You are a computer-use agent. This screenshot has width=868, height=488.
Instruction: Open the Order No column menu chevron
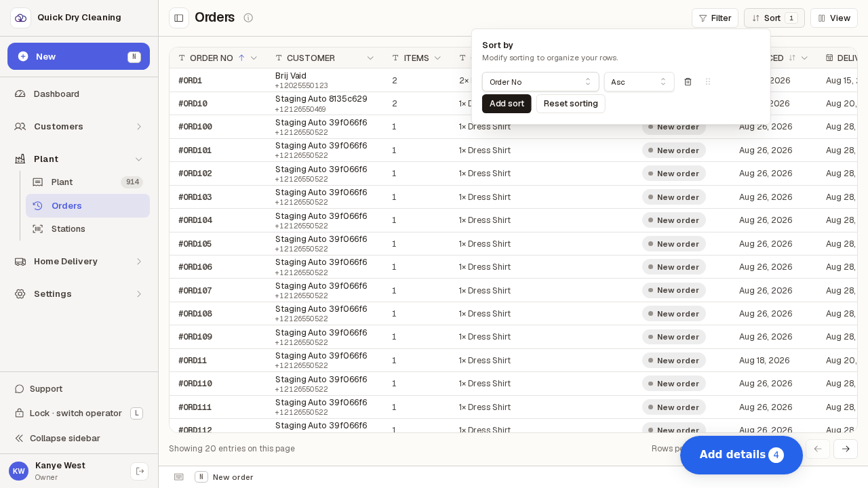254,58
